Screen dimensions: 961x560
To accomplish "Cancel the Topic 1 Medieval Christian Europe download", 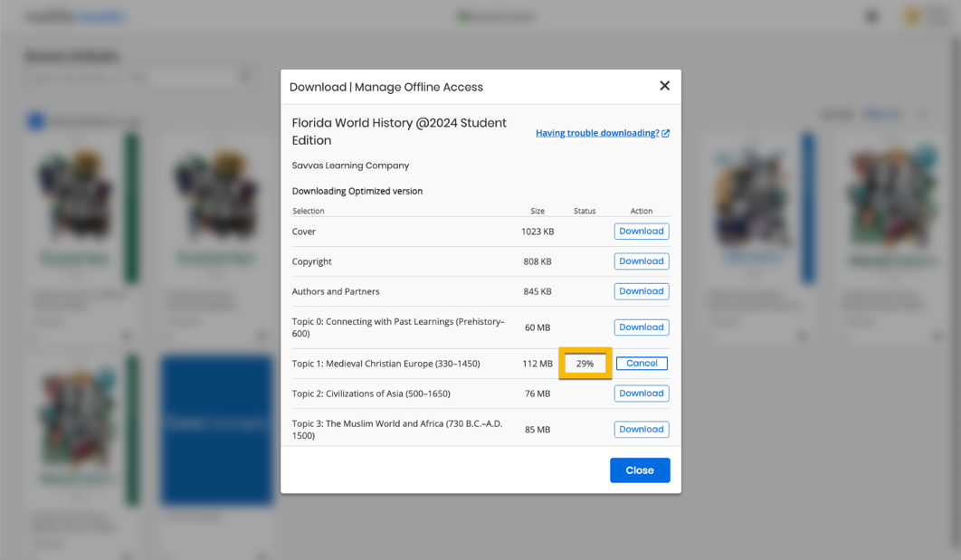I will coord(641,364).
